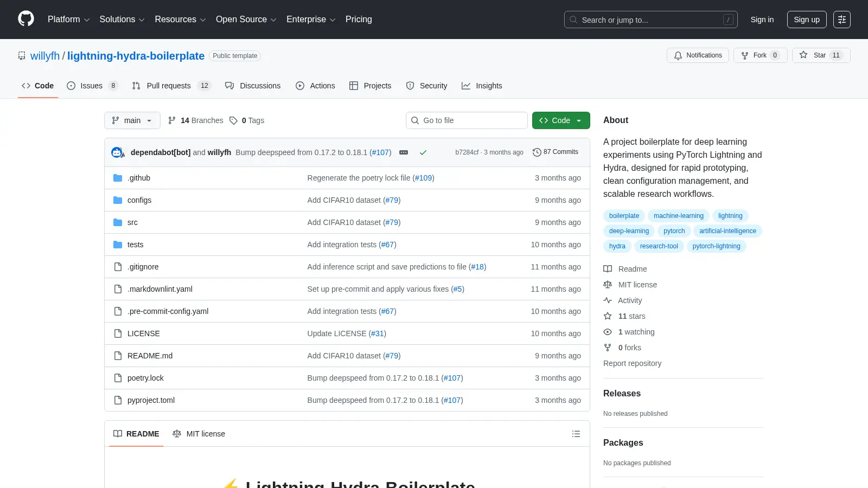
Task: Expand the Open Source menu
Action: [246, 20]
